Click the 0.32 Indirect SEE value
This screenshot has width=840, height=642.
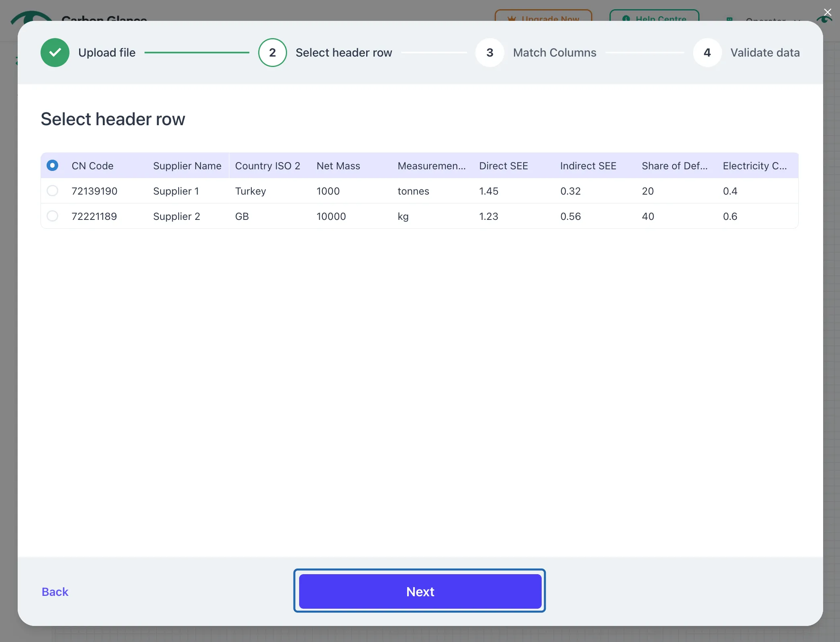pyautogui.click(x=571, y=191)
